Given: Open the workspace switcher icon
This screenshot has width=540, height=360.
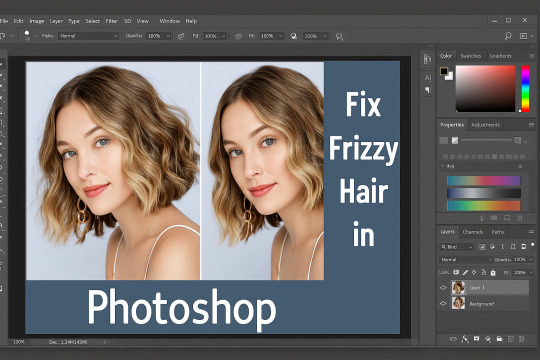Looking at the screenshot, I should [x=523, y=36].
